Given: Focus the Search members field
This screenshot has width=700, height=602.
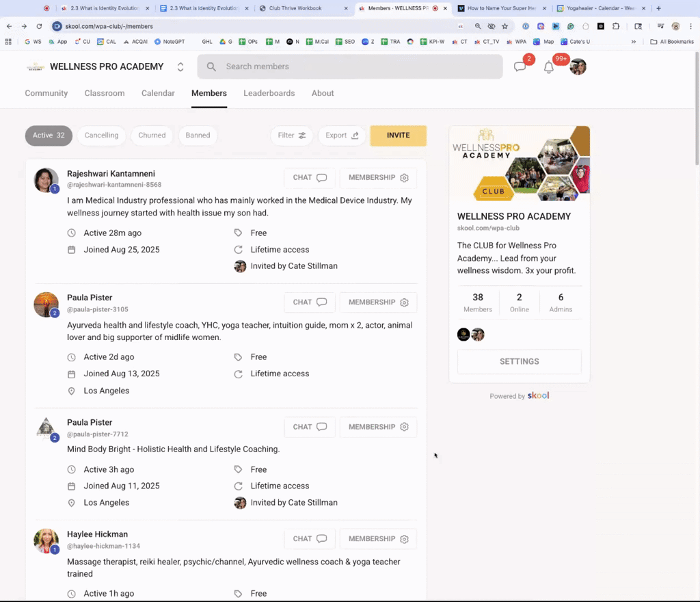Looking at the screenshot, I should coord(350,66).
